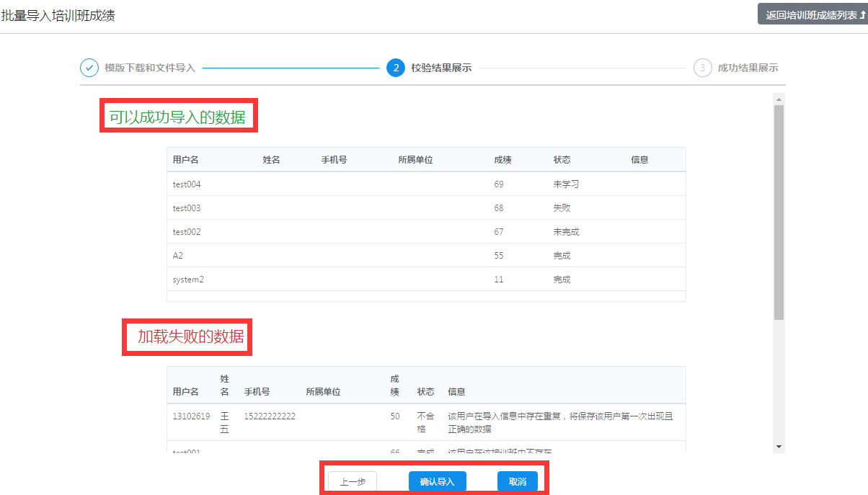Click the 可以成功导入的数据 heading
The image size is (868, 495).
point(177,117)
